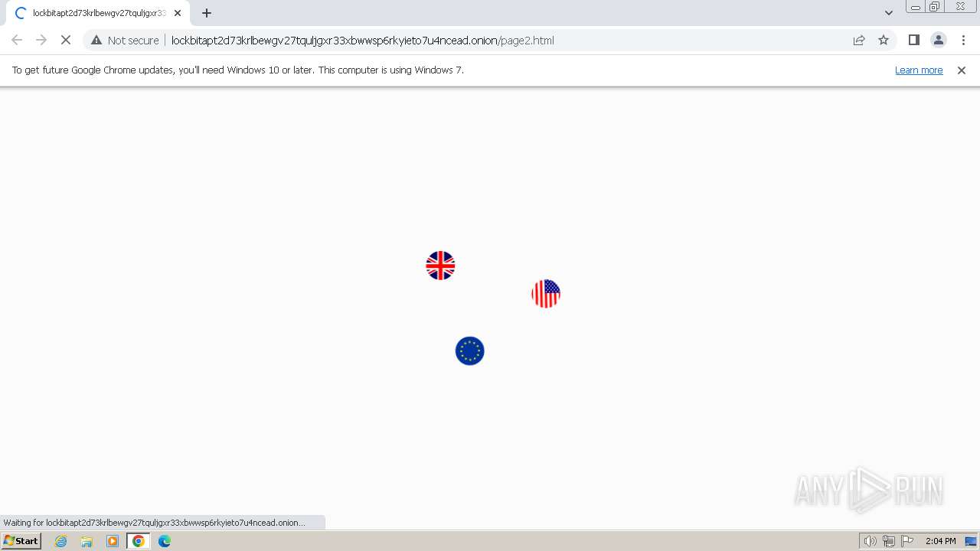The width and height of the screenshot is (980, 551).
Task: Click Show desktop icon in tray
Action: coord(971,541)
